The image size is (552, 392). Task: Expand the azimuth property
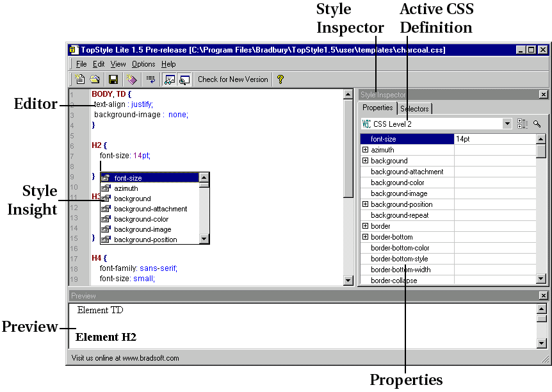(x=366, y=150)
